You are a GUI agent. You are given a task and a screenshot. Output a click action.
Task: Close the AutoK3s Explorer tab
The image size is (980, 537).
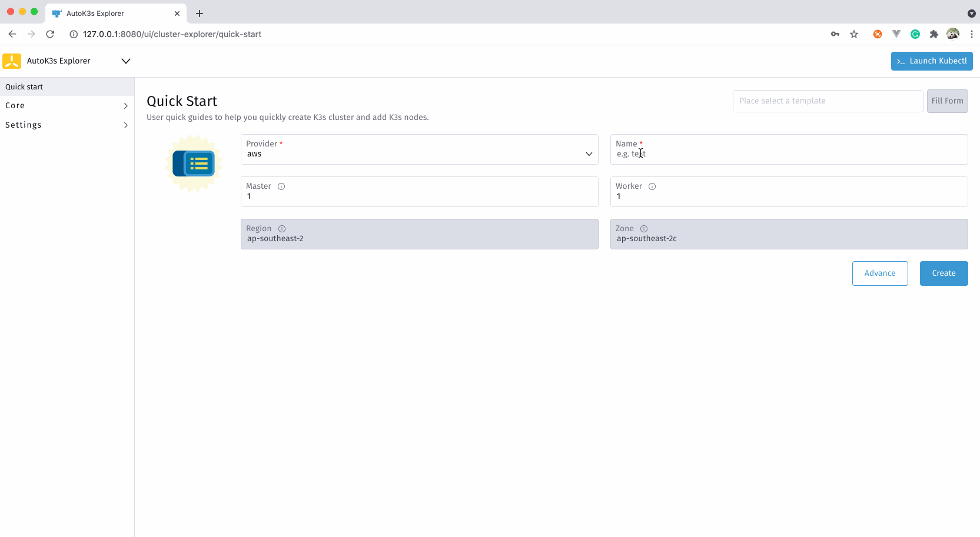177,14
